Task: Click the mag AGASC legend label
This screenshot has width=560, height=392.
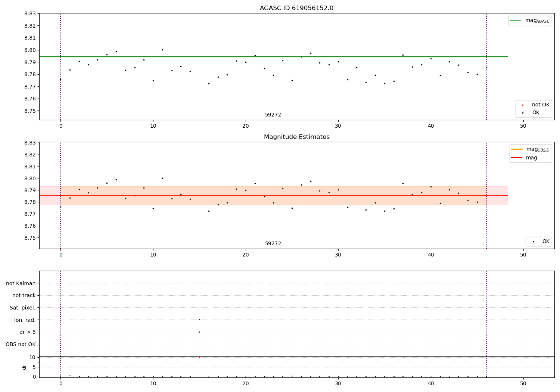Action: click(x=537, y=21)
